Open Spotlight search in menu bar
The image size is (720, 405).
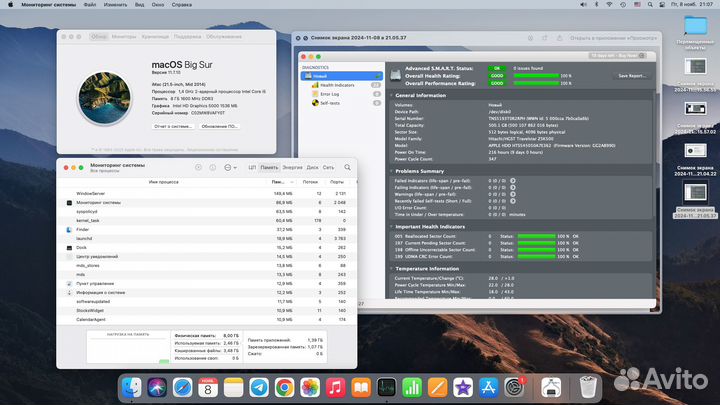tap(650, 5)
